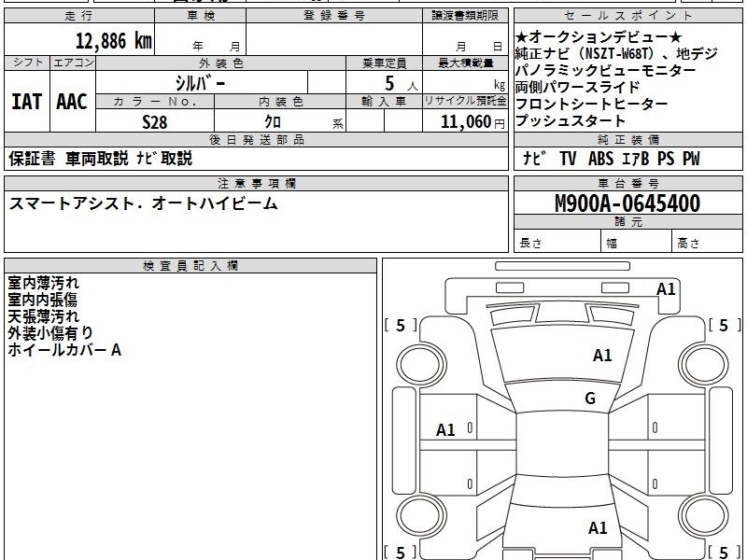Click the "車検" header cell
747x560 pixels.
pyautogui.click(x=201, y=16)
